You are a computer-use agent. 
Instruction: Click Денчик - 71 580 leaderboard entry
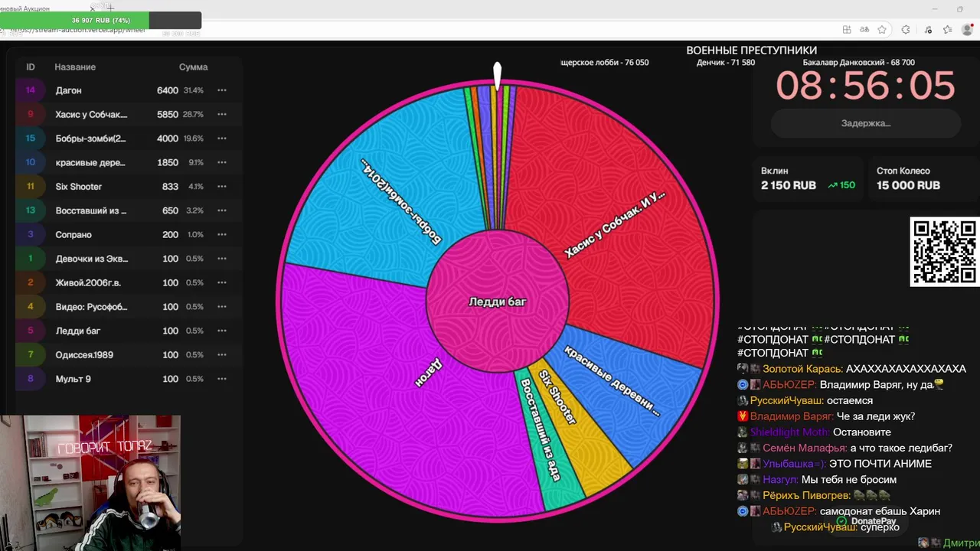click(726, 63)
